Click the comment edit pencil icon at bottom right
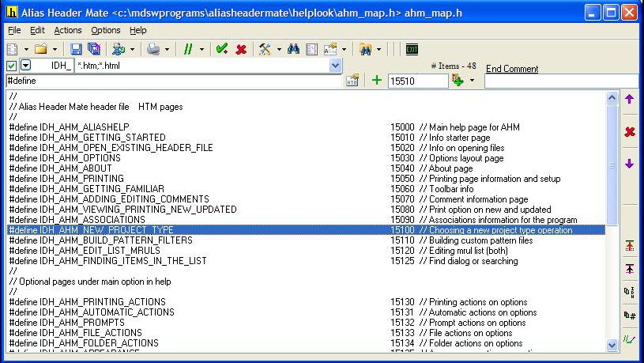Screen dimensions: 644x363 [629, 339]
